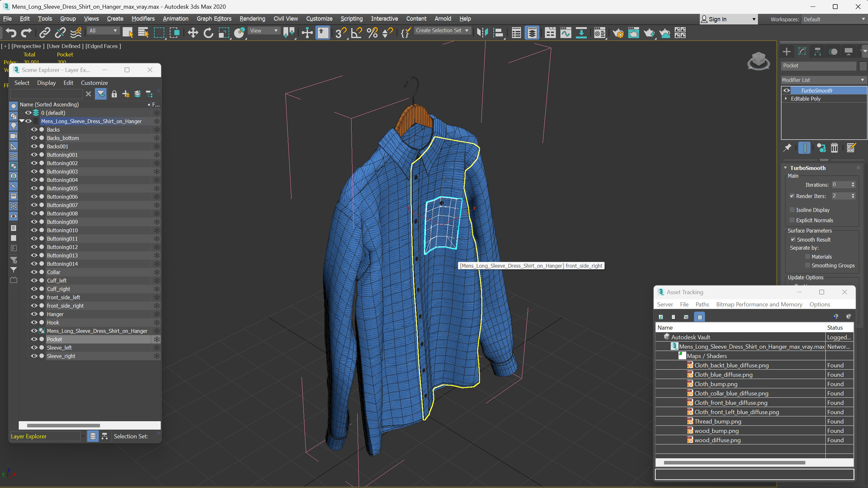Click the Scene Explorer search field
The image size is (868, 488).
(46, 94)
